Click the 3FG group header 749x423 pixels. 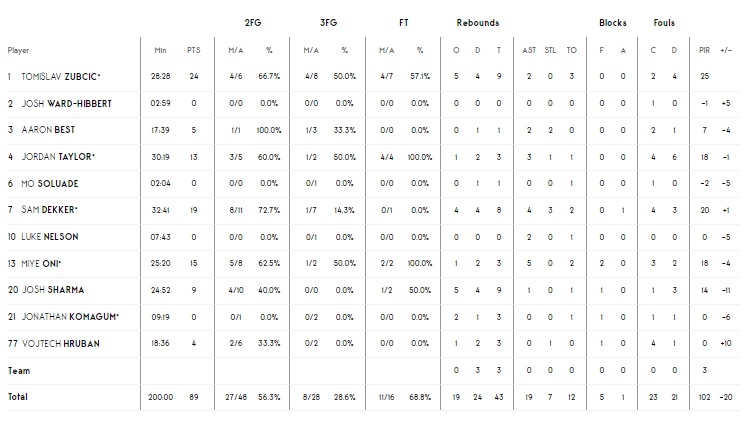click(x=329, y=23)
